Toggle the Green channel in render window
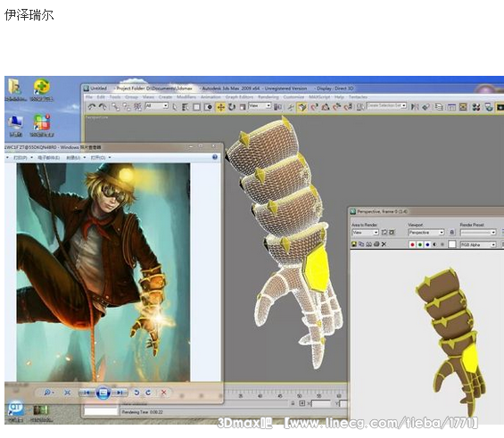Screen dimensions: 504x438 (420, 244)
